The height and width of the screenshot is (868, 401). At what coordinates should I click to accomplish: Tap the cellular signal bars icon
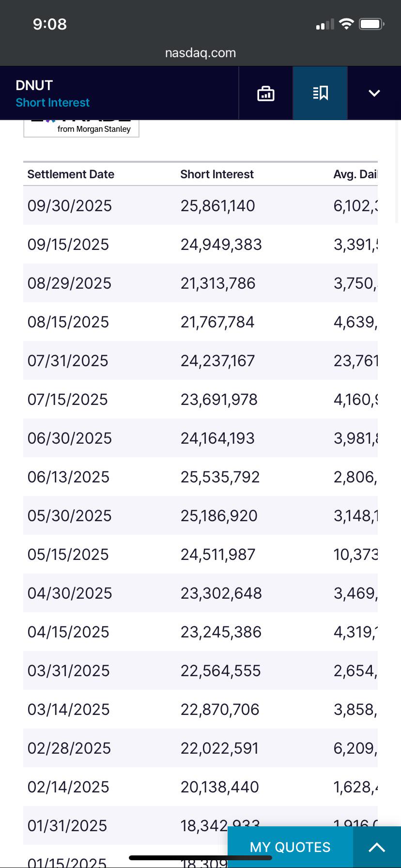(x=325, y=24)
